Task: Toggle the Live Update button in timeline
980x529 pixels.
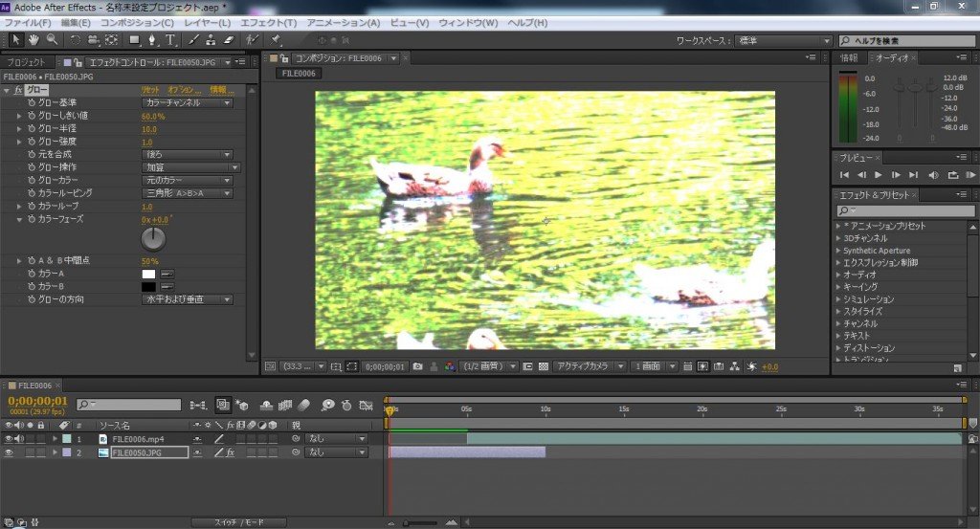Action: (x=222, y=406)
